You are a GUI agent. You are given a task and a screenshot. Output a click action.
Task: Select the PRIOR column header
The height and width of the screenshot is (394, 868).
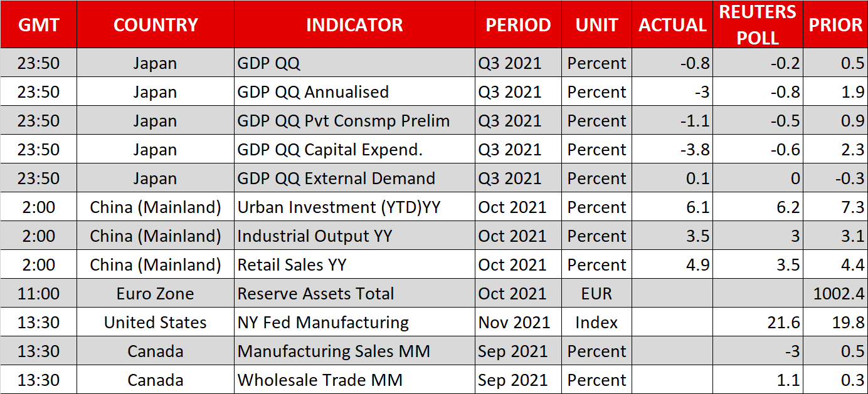point(835,25)
